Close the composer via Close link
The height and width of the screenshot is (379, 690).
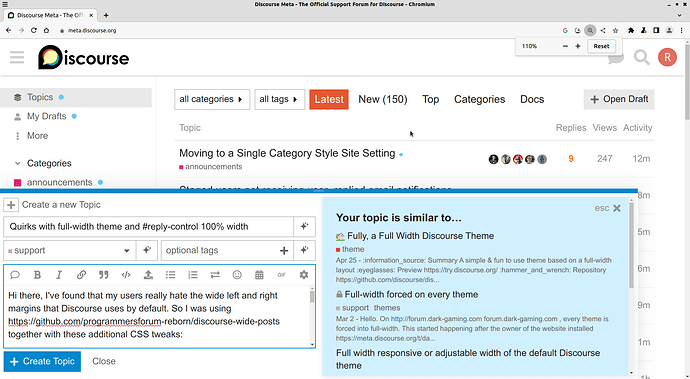[x=104, y=361]
